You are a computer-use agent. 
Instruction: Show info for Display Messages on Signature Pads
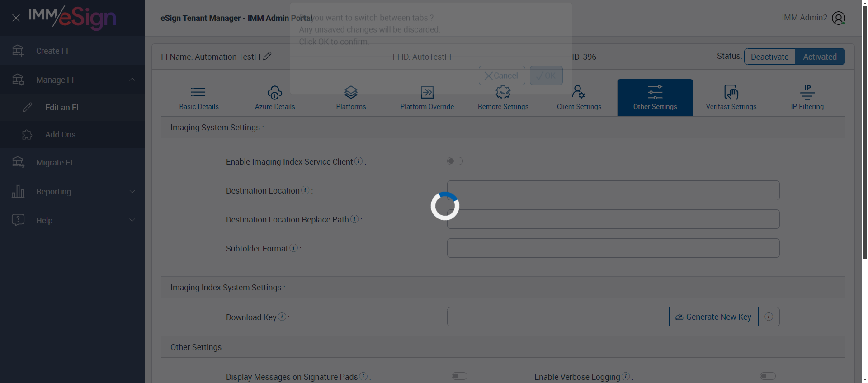click(x=363, y=376)
